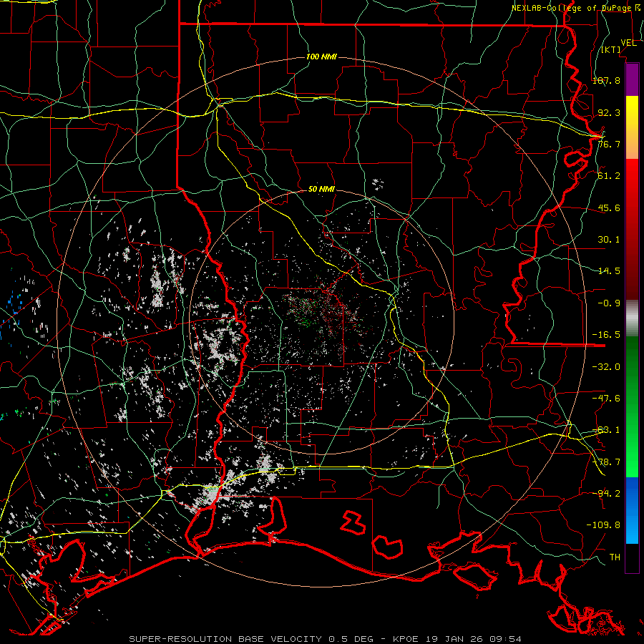Click the NEXLAB-College of DuPage label

576,8
